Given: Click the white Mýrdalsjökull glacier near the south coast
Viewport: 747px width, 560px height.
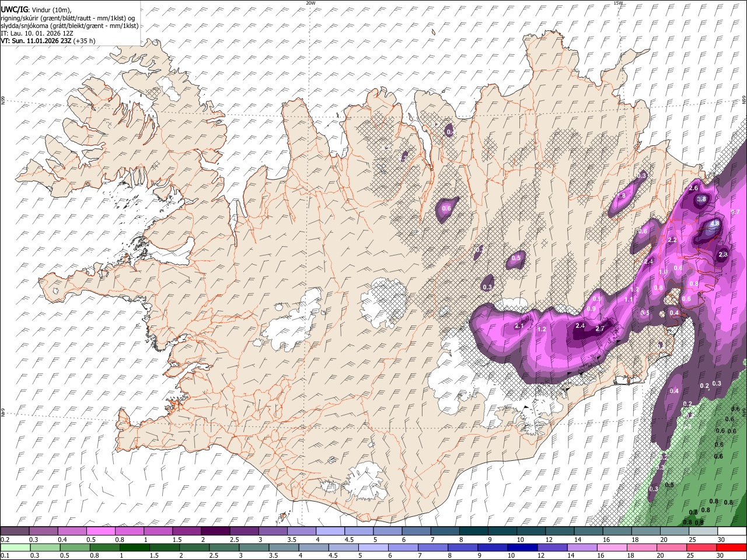Looking at the screenshot, I should coord(366,481).
